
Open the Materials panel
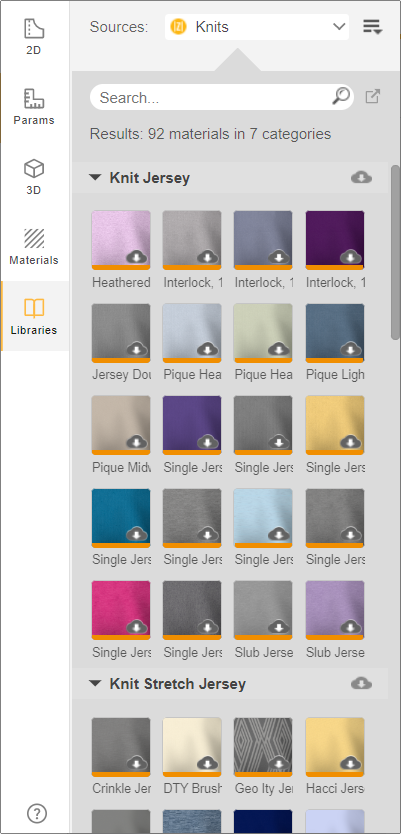tap(34, 247)
